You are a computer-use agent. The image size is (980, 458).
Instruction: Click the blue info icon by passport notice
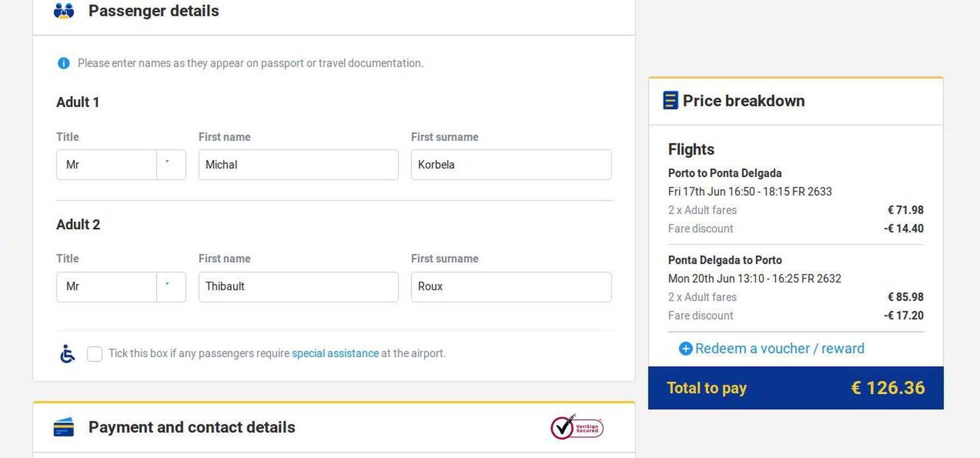(x=64, y=63)
